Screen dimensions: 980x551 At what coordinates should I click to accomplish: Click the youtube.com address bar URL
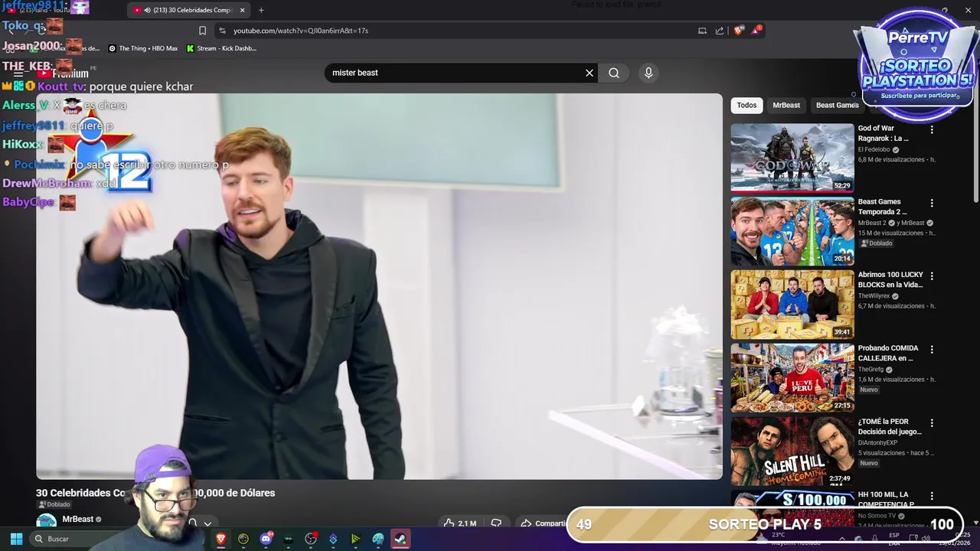(x=301, y=31)
